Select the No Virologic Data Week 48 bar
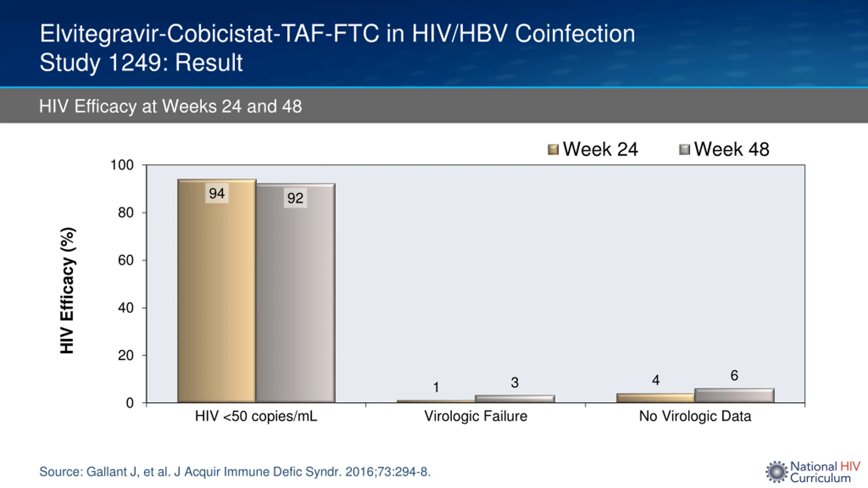Screen dimensions: 868x488 click(734, 396)
